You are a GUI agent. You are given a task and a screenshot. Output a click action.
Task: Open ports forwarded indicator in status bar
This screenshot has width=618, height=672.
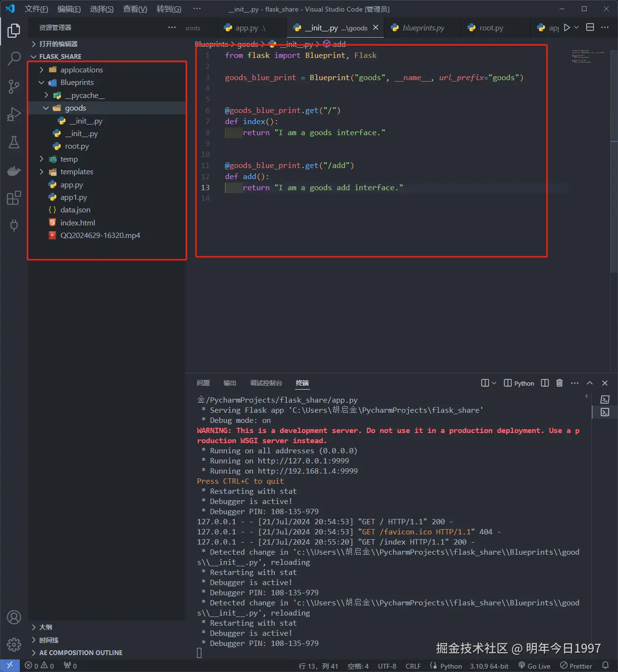(70, 666)
